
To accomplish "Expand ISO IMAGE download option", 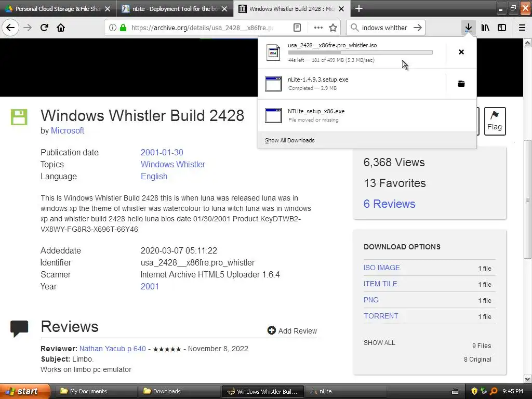I will click(x=382, y=268).
